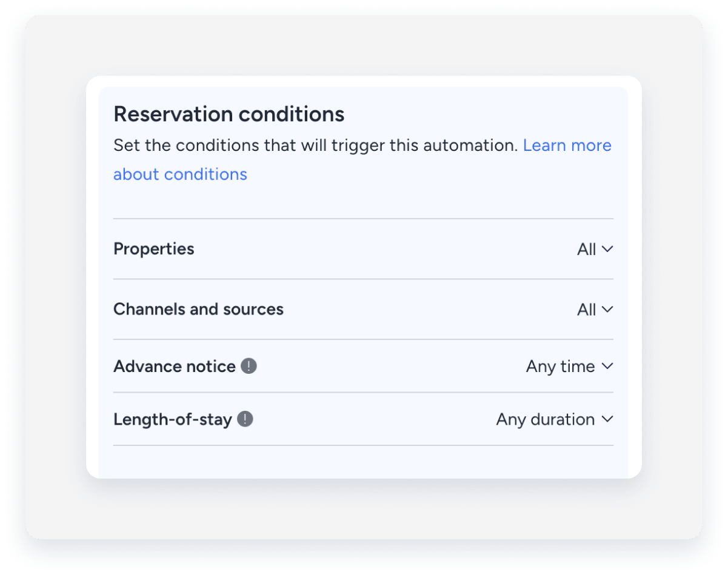This screenshot has height=575, width=728.
Task: Click the empty area below Length-of-stay row
Action: 362,462
